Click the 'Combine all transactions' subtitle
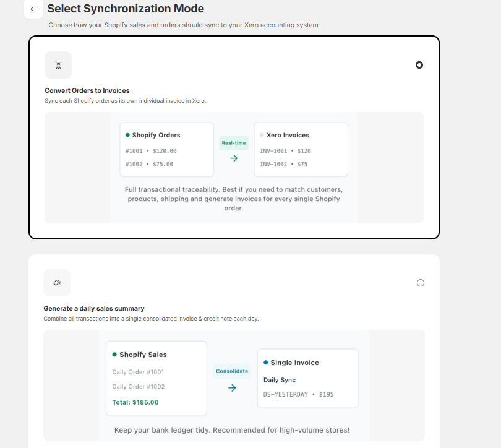The image size is (501, 448). pos(151,319)
